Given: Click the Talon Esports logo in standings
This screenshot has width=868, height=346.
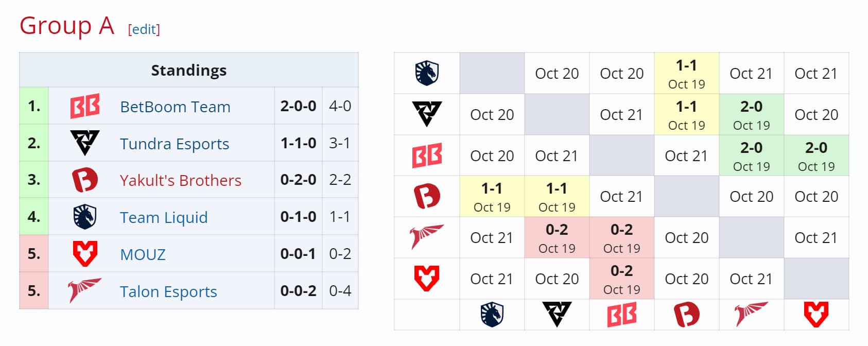Looking at the screenshot, I should pos(85,290).
